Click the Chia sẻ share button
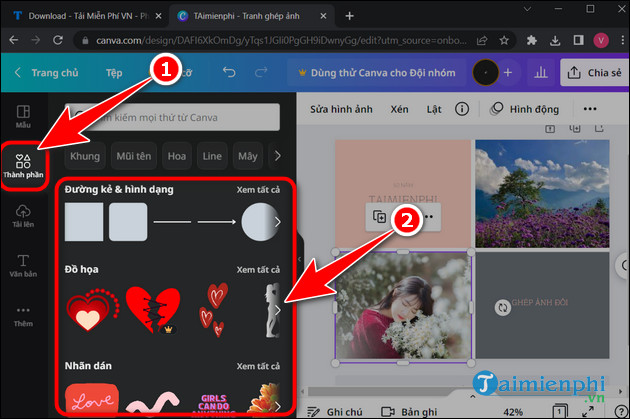This screenshot has width=630, height=419. (595, 73)
